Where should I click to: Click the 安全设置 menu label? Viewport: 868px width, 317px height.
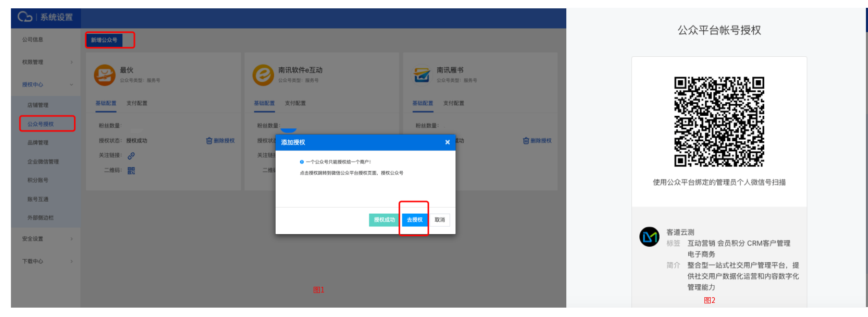(x=33, y=239)
